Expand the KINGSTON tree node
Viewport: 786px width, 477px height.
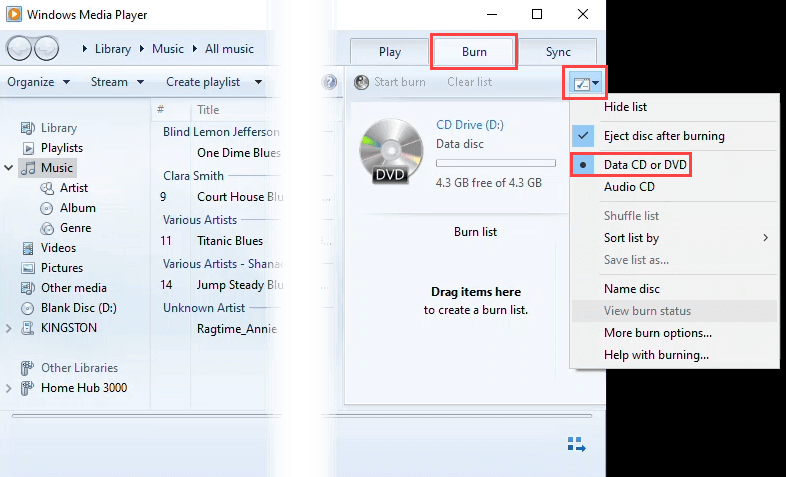[8, 329]
